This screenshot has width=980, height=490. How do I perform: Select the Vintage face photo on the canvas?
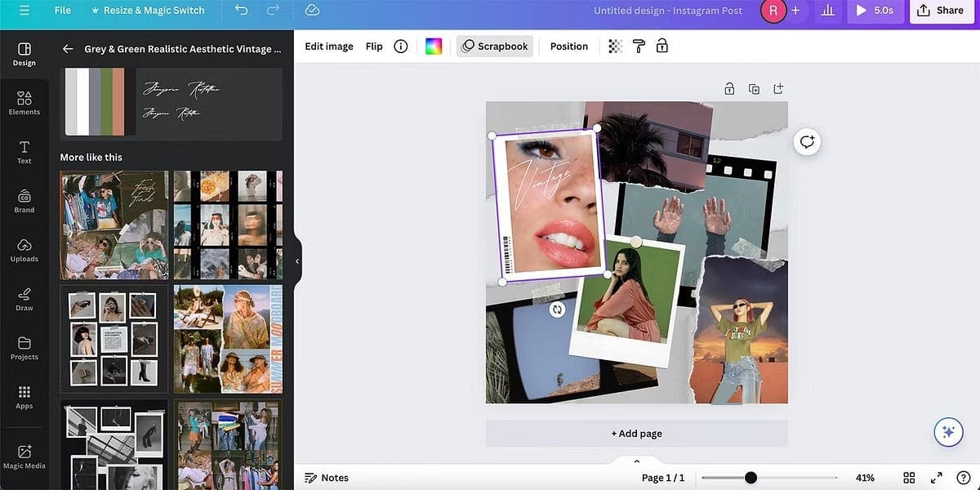click(549, 206)
